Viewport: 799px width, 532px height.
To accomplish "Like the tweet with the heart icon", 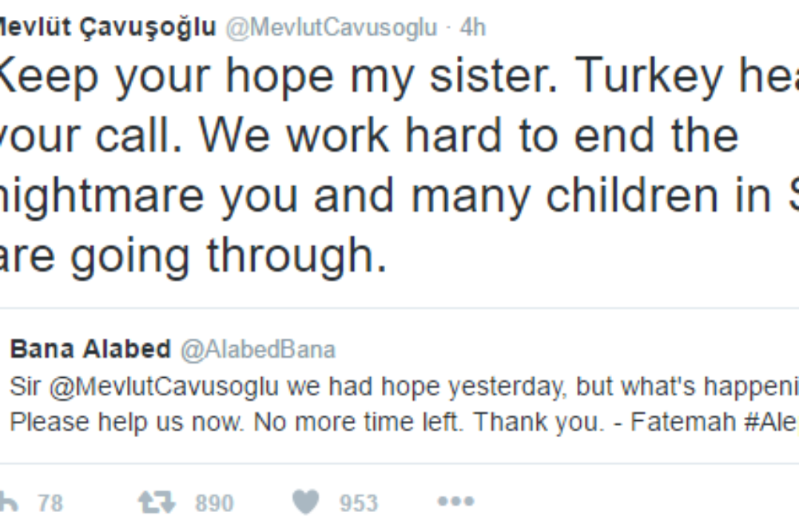I will [x=305, y=502].
